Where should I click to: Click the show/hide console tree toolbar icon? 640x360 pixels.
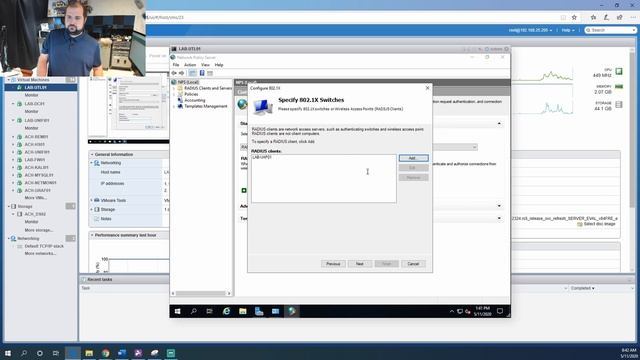[192, 73]
